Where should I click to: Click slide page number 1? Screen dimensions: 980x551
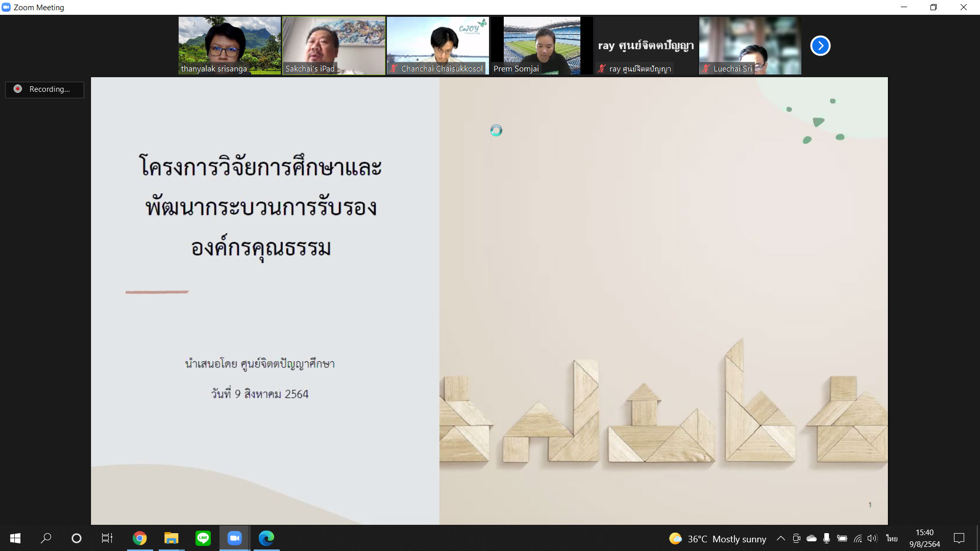pos(870,505)
